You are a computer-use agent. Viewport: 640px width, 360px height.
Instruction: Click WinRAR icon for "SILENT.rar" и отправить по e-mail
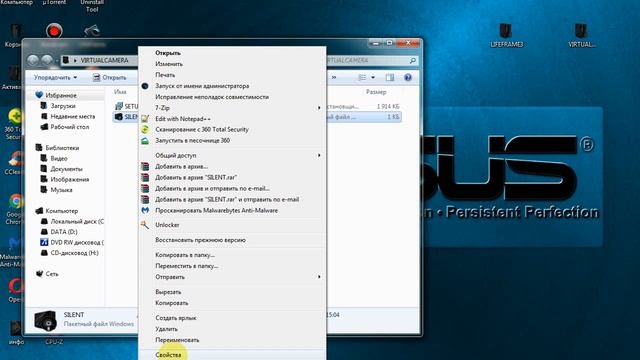point(145,200)
